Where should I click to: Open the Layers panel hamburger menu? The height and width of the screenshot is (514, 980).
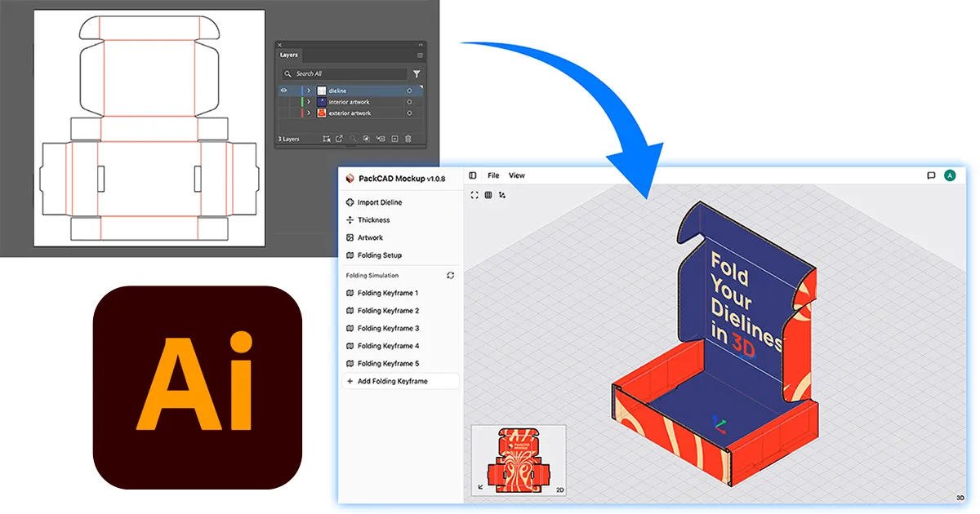pos(420,55)
